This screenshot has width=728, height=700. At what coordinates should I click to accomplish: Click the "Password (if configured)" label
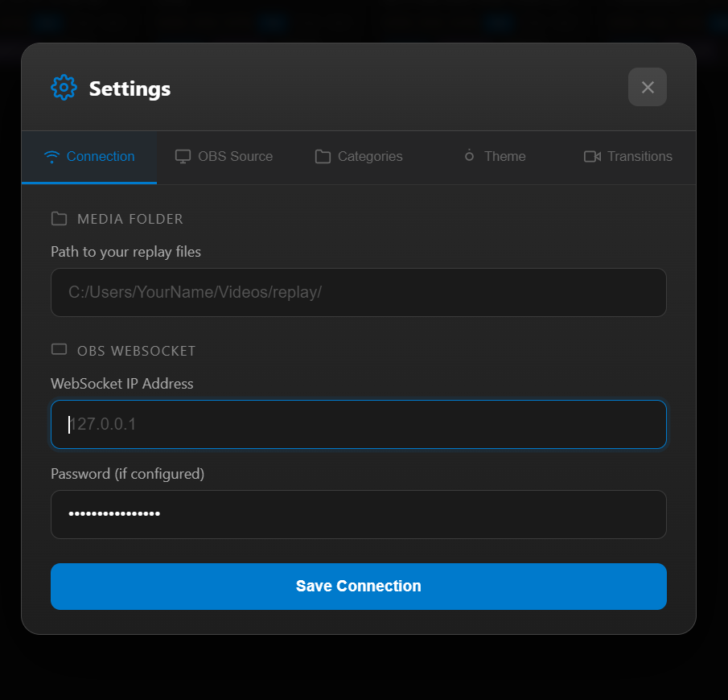pos(128,474)
